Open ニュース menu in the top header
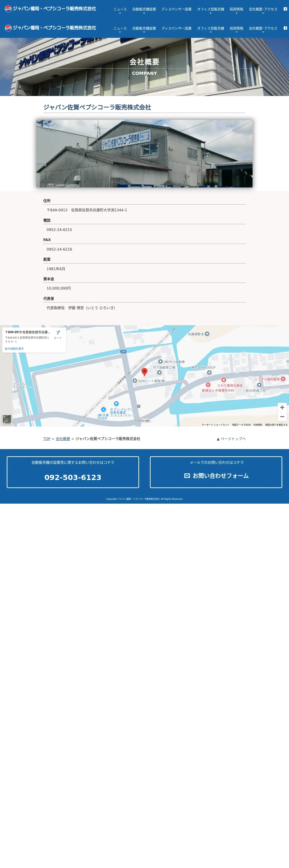Image resolution: width=289 pixels, height=868 pixels. (120, 9)
